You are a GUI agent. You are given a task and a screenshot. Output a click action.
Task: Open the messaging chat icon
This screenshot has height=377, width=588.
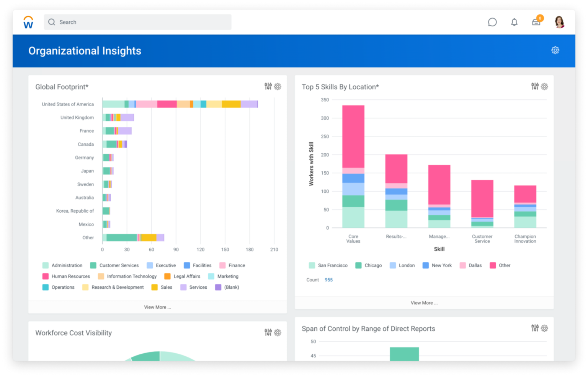(492, 22)
